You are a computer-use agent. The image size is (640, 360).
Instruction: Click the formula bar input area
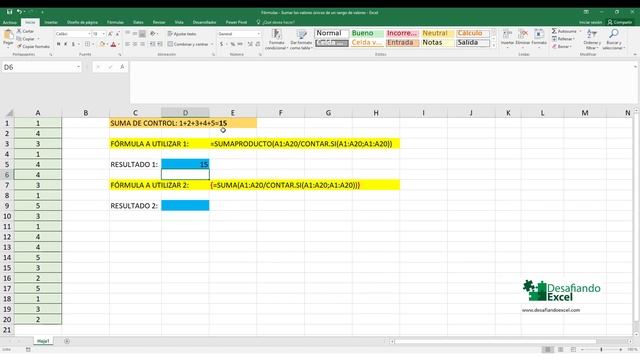pyautogui.click(x=383, y=82)
